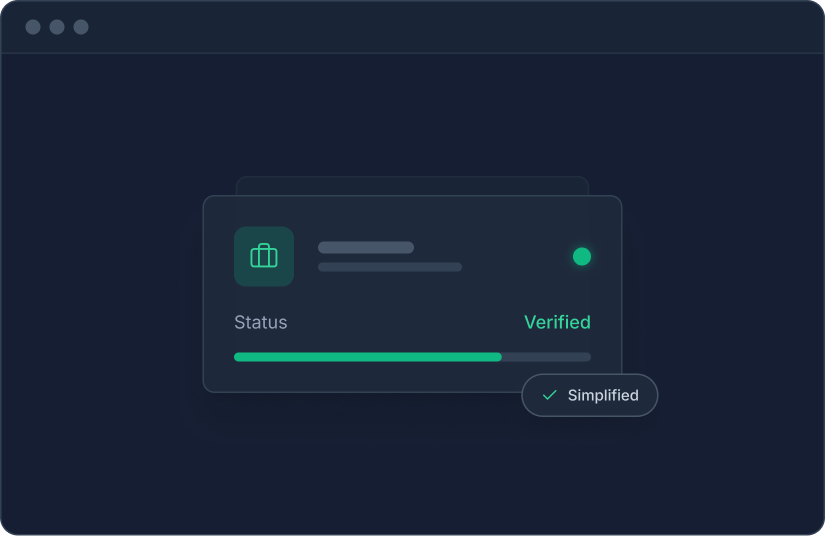This screenshot has width=825, height=536.
Task: Click the leftmost window control dot
Action: click(x=33, y=27)
